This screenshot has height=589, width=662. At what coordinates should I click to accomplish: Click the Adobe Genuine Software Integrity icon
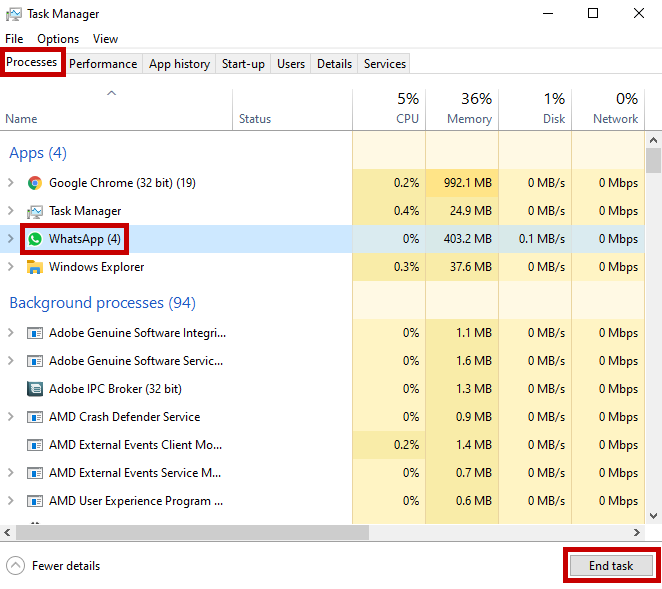pyautogui.click(x=35, y=333)
